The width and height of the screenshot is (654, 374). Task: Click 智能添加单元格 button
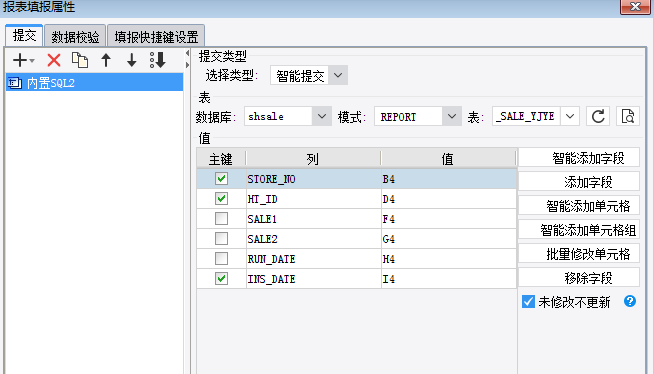pos(579,206)
